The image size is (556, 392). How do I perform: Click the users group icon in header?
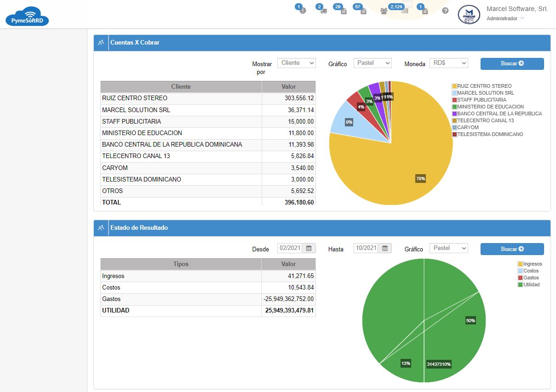point(384,11)
